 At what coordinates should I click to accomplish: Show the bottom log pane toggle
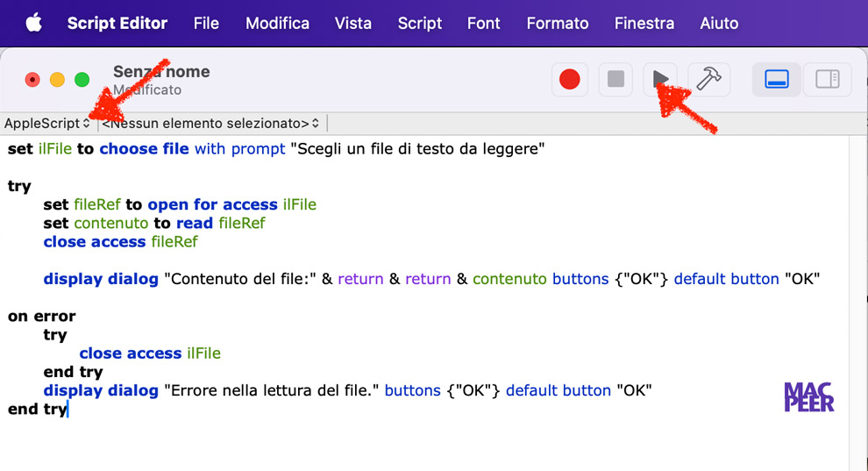[777, 80]
